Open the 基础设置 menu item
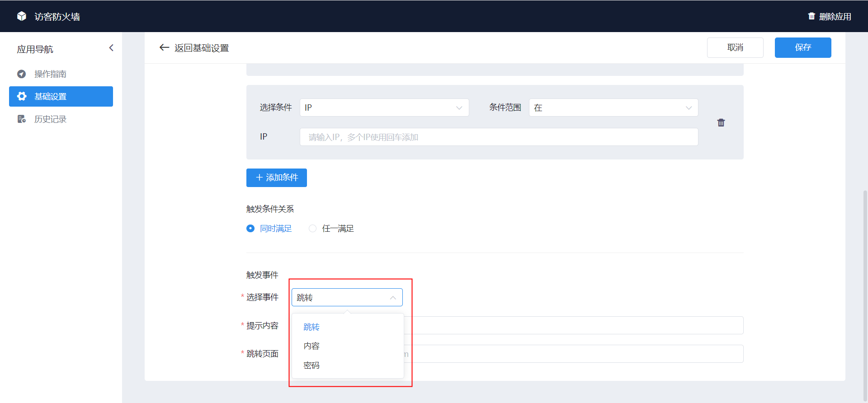Viewport: 868px width, 403px height. tap(61, 96)
